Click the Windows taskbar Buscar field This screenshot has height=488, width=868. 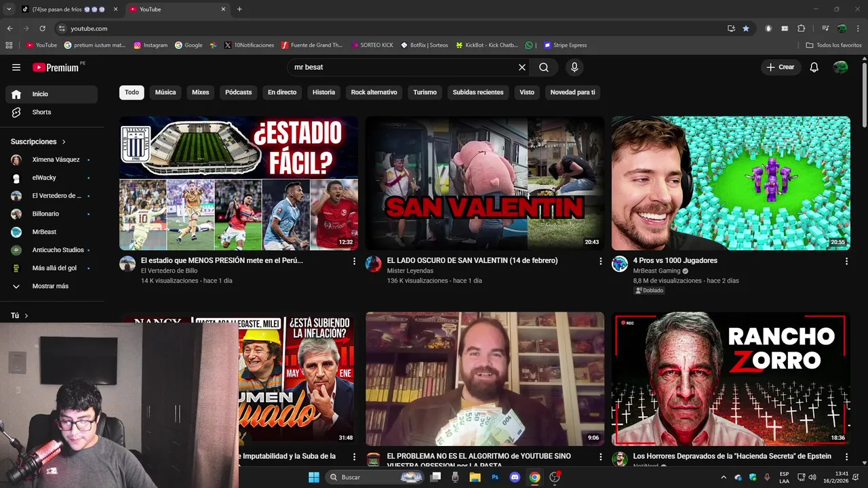coord(375,477)
